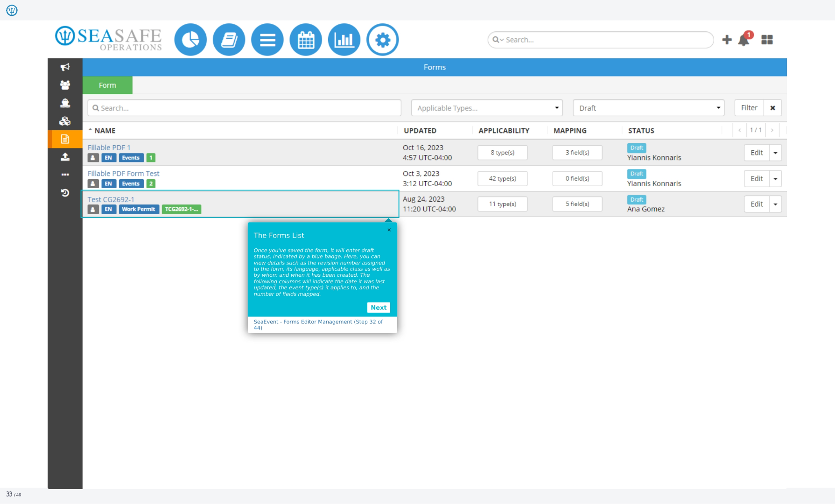Image resolution: width=835 pixels, height=504 pixels.
Task: Click the STATUS column header
Action: click(x=641, y=131)
